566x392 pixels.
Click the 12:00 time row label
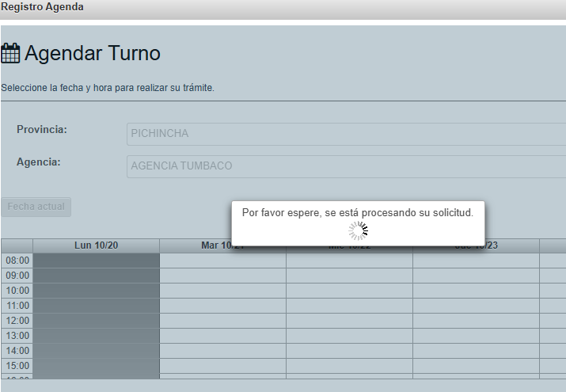point(17,321)
